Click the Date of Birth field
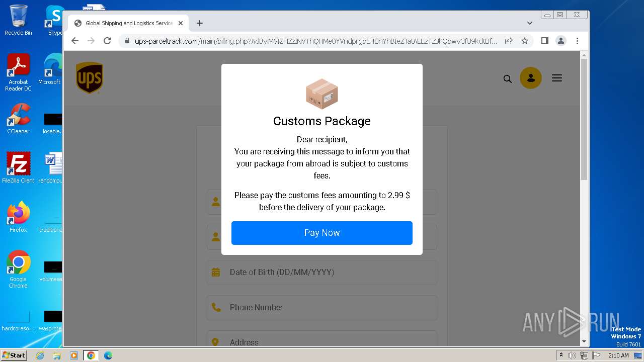 322,272
